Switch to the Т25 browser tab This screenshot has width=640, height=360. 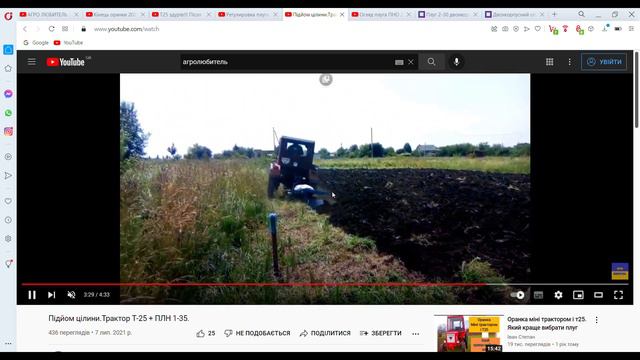coord(180,14)
